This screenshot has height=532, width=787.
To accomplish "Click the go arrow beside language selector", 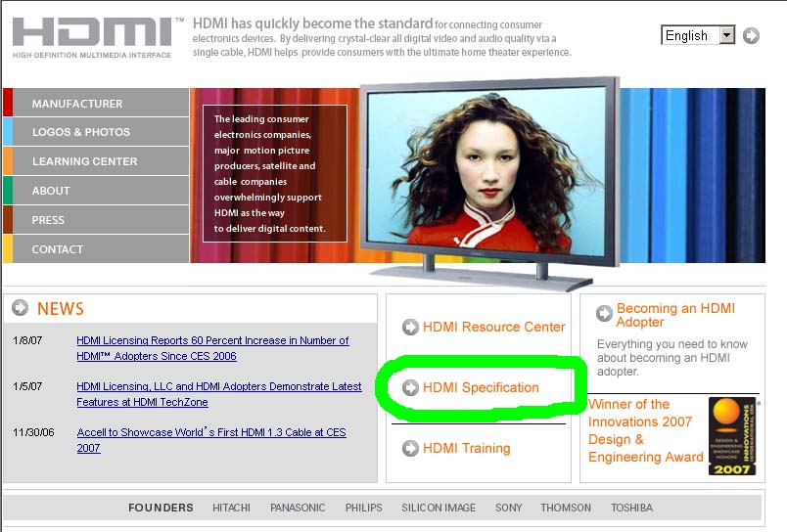I will coord(751,35).
